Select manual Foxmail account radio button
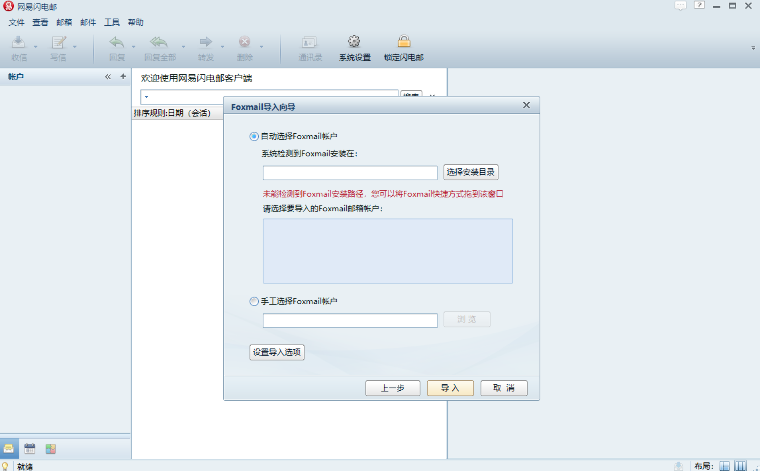This screenshot has height=471, width=760. pos(253,301)
